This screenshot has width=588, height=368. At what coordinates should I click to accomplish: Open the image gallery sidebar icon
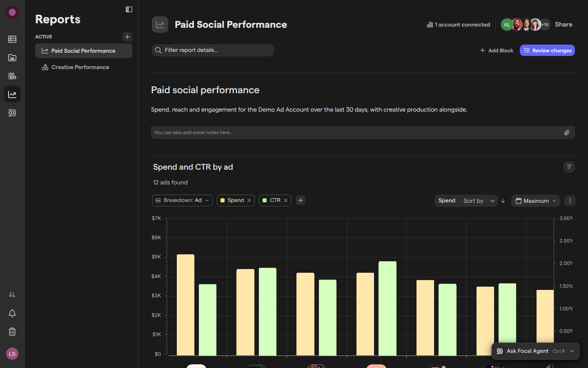(x=12, y=58)
